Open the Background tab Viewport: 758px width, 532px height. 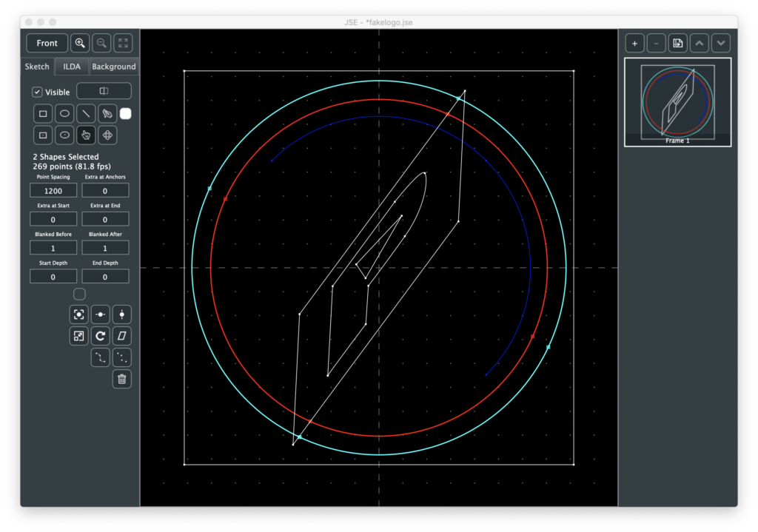coord(114,67)
